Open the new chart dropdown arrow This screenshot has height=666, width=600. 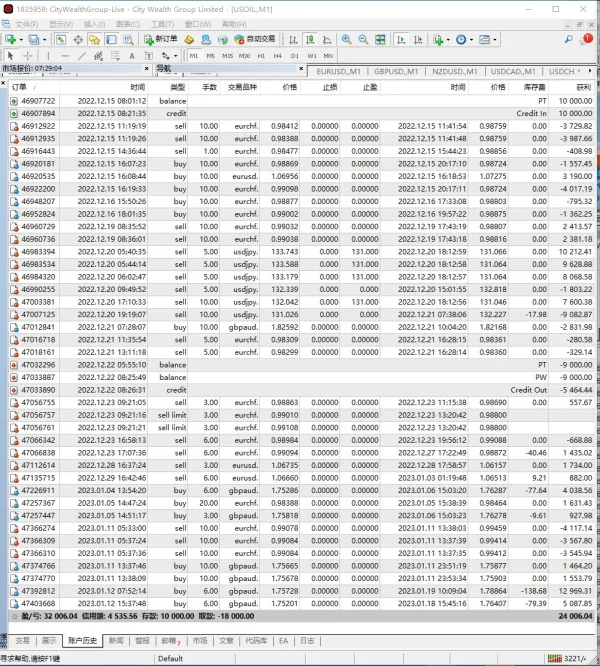click(x=20, y=39)
